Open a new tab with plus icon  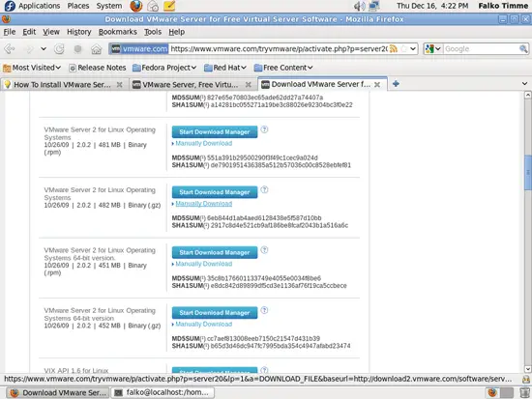coord(396,84)
